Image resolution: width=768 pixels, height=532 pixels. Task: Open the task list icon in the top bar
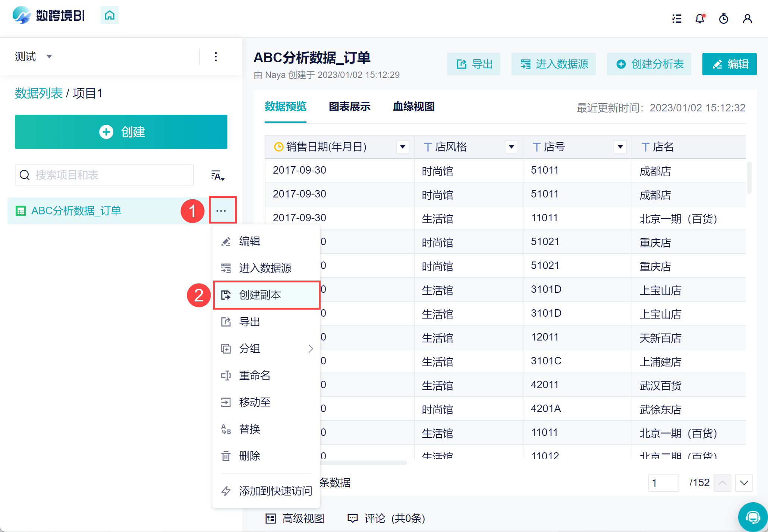point(677,19)
